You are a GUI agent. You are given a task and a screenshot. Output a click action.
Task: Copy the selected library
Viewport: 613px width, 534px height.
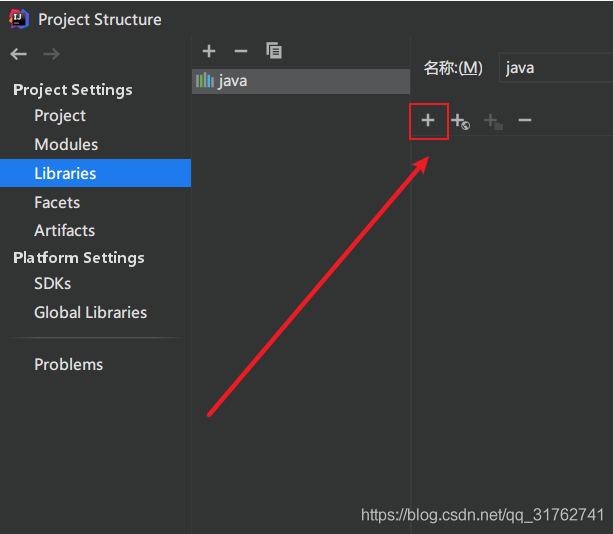[274, 51]
